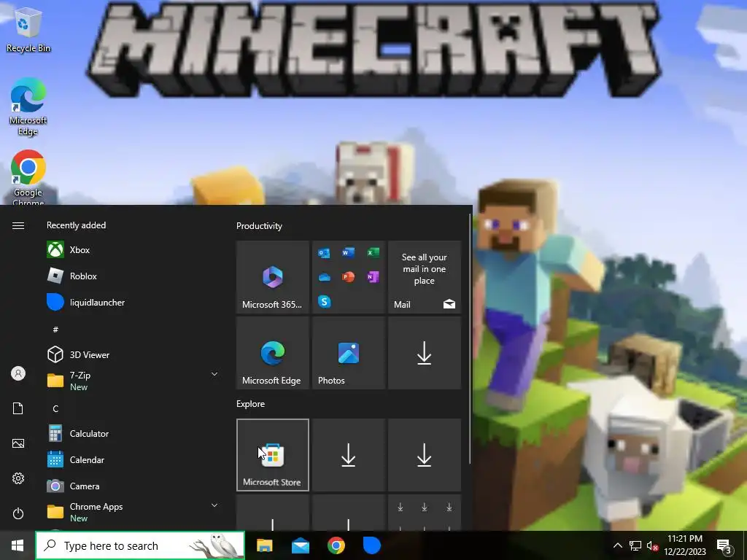
Task: Click the Microsoft 365 tile
Action: (x=273, y=276)
